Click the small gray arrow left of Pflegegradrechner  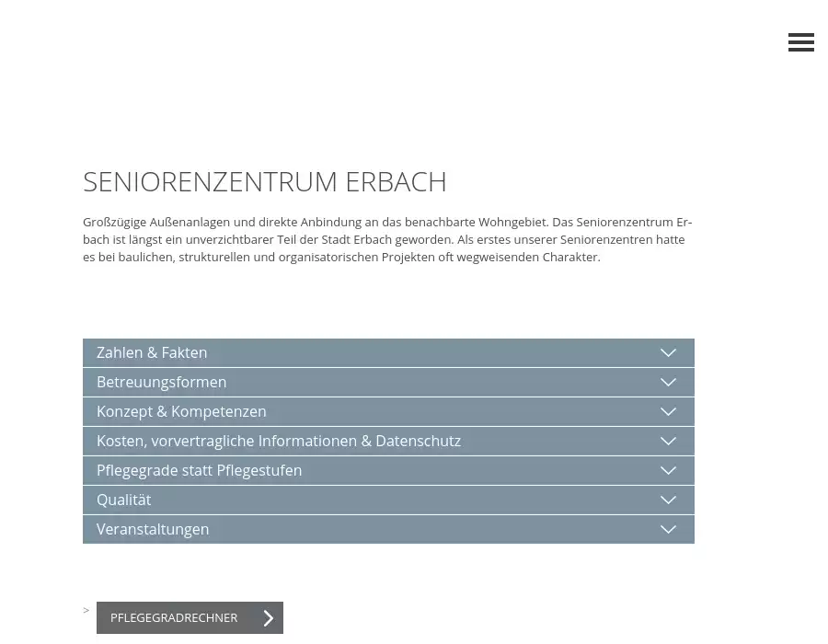[86, 610]
